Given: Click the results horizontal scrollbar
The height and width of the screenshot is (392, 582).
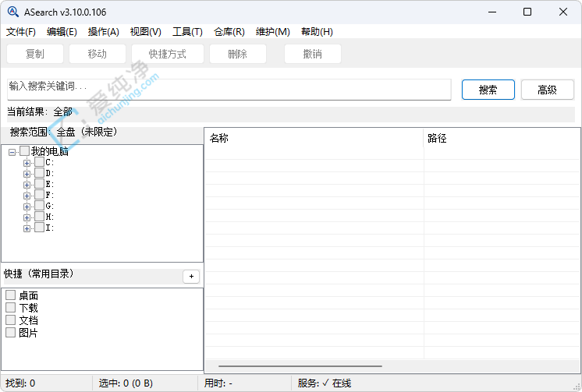Looking at the screenshot, I should (300, 366).
